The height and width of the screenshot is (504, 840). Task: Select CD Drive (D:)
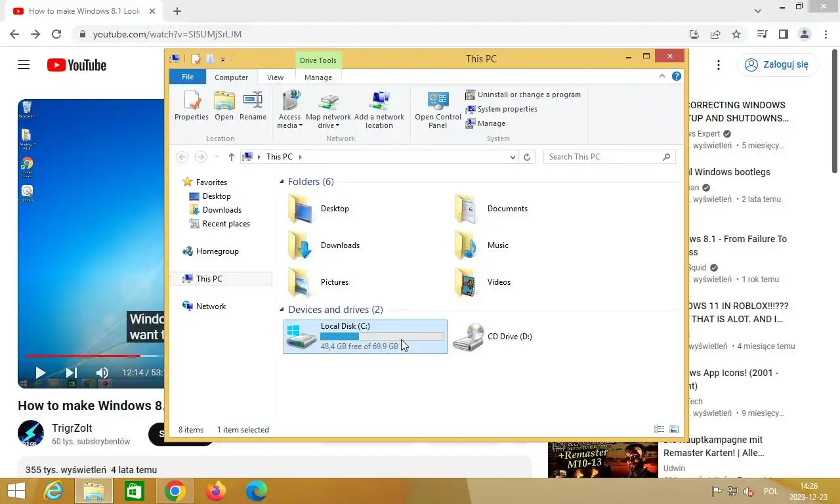coord(493,337)
